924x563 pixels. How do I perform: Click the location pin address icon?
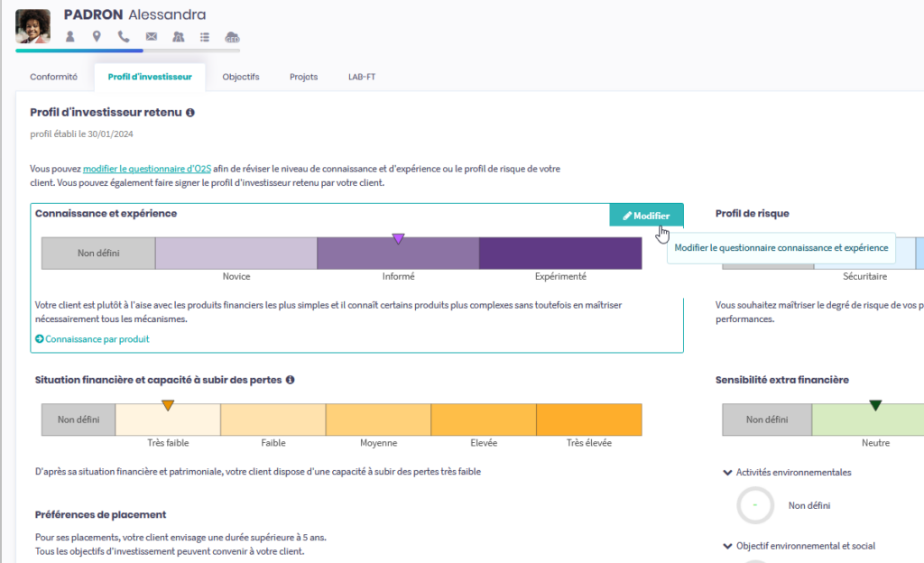pyautogui.click(x=96, y=37)
